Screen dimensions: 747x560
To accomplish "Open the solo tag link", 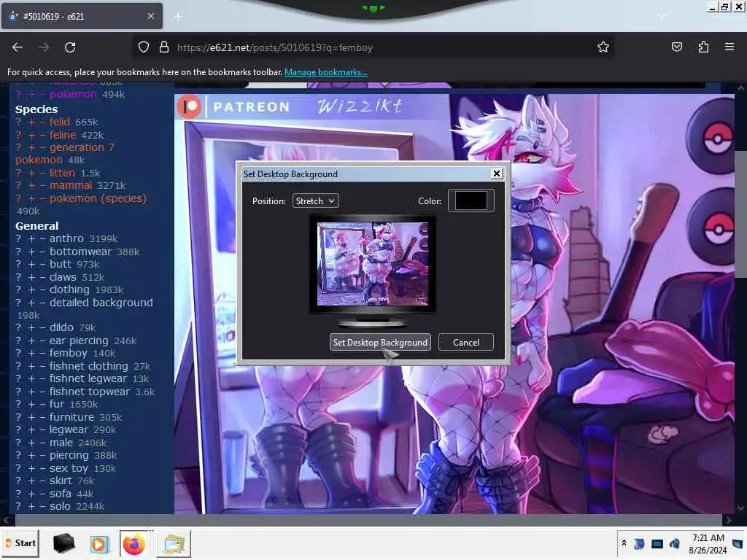I will coord(60,506).
